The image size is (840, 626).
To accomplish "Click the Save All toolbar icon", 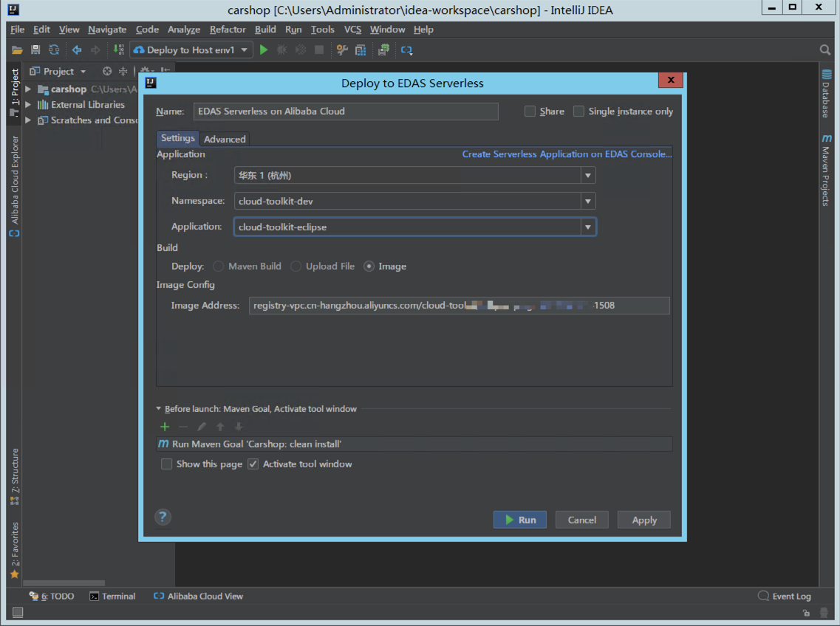I will [x=35, y=49].
